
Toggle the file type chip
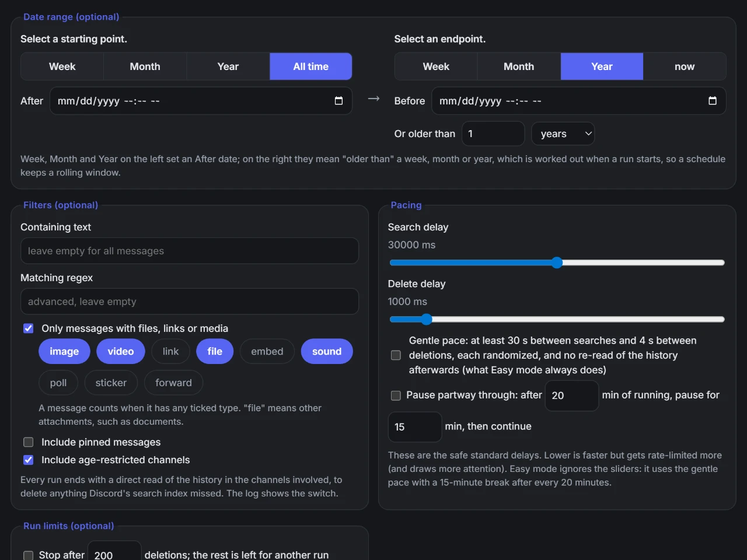[x=215, y=351]
